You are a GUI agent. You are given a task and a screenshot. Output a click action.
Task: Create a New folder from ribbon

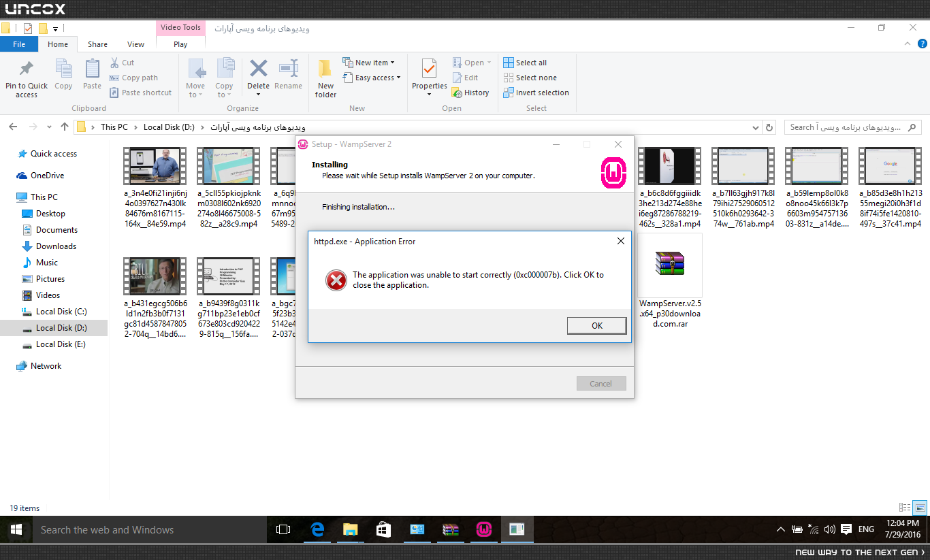coord(325,78)
